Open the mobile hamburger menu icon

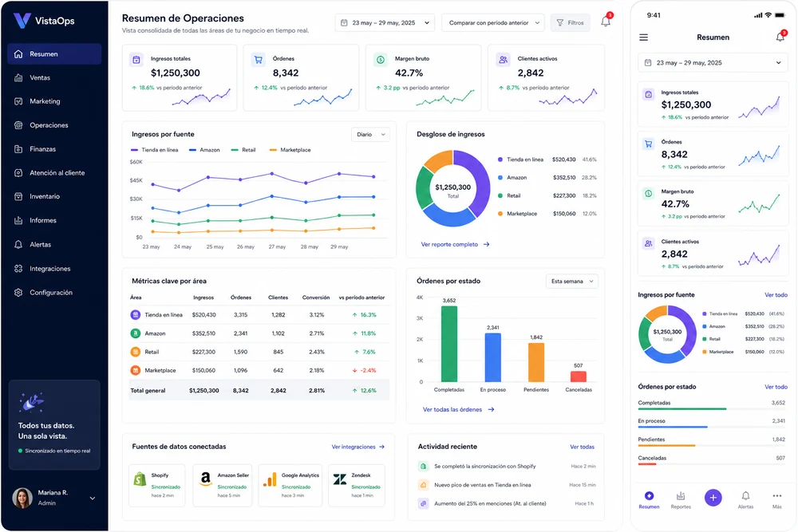(644, 37)
